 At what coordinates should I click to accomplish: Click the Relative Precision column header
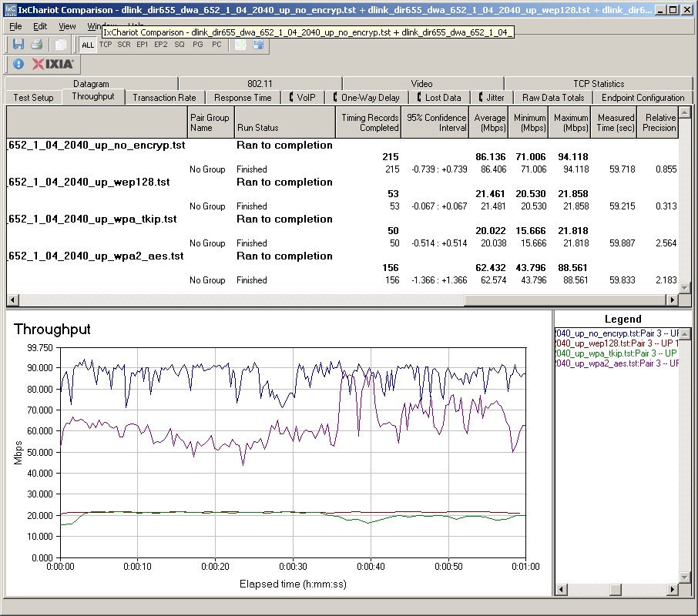[x=657, y=122]
